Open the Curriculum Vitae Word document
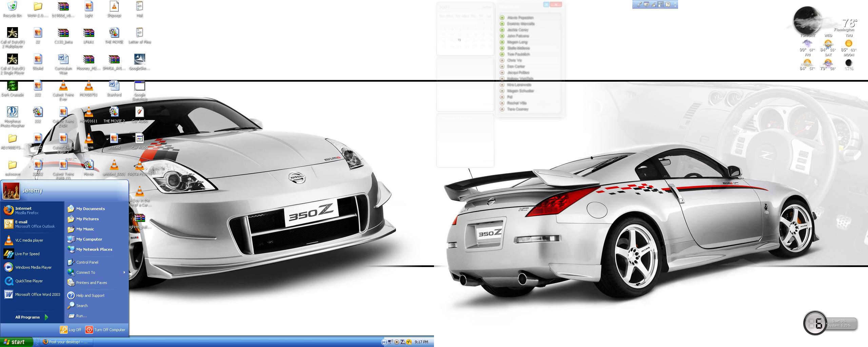Screen dimensions: 868x347 click(x=63, y=64)
